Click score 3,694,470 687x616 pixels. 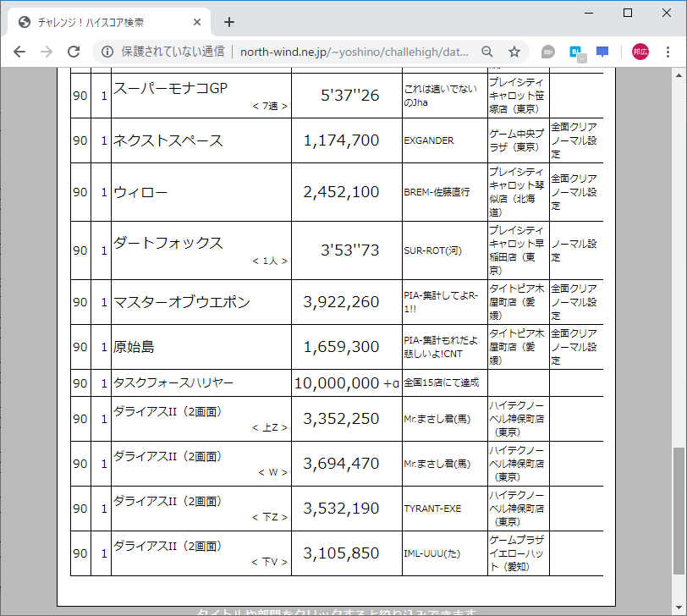point(341,464)
